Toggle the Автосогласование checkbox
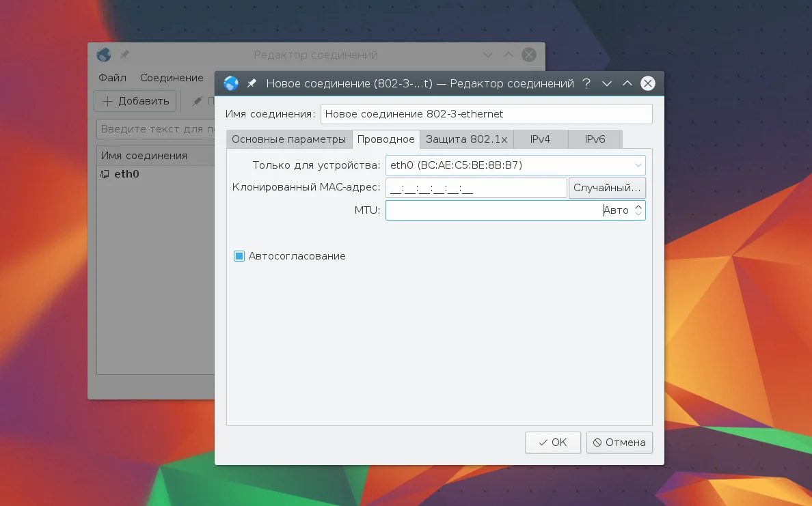This screenshot has height=506, width=812. [x=239, y=256]
